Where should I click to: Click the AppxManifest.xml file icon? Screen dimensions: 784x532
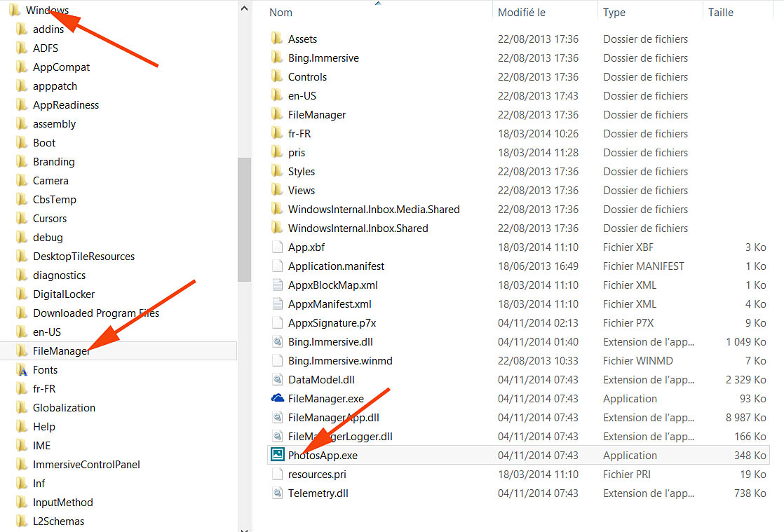[278, 303]
